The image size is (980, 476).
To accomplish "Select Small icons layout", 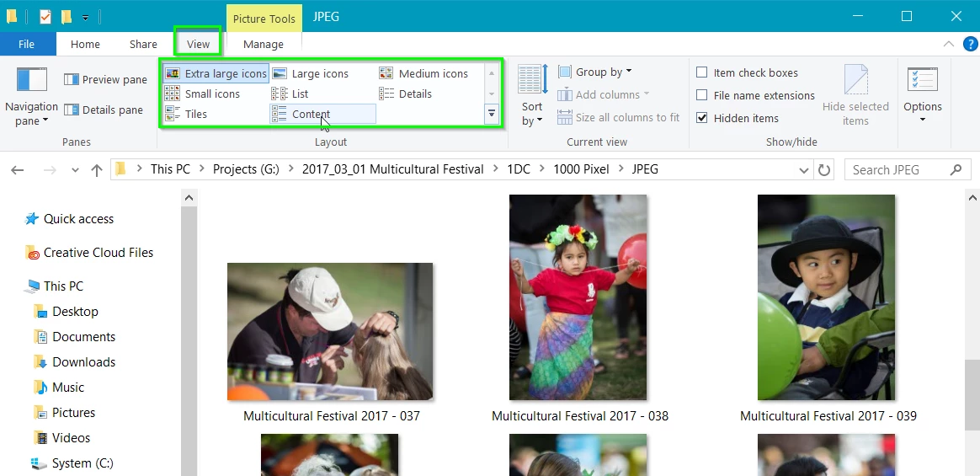I will tap(203, 94).
